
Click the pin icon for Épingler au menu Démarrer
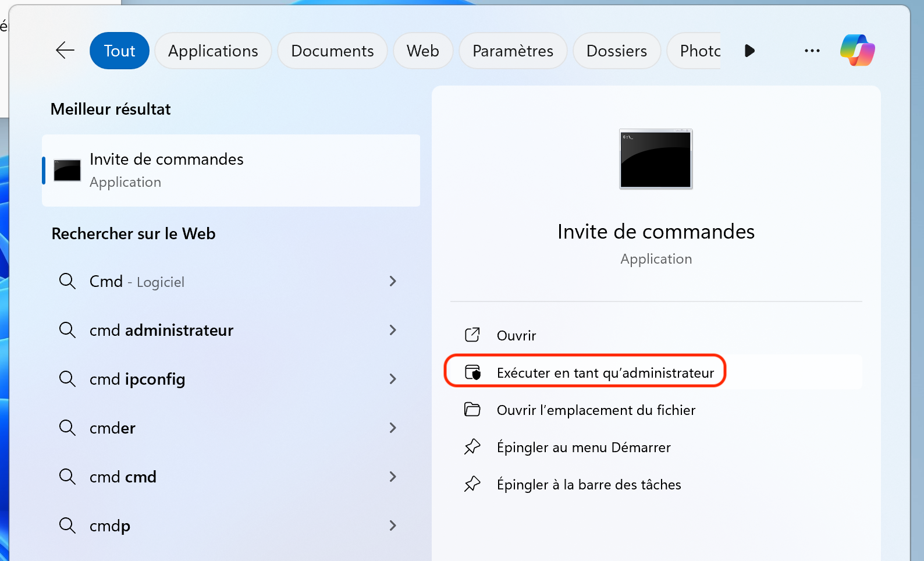(472, 447)
